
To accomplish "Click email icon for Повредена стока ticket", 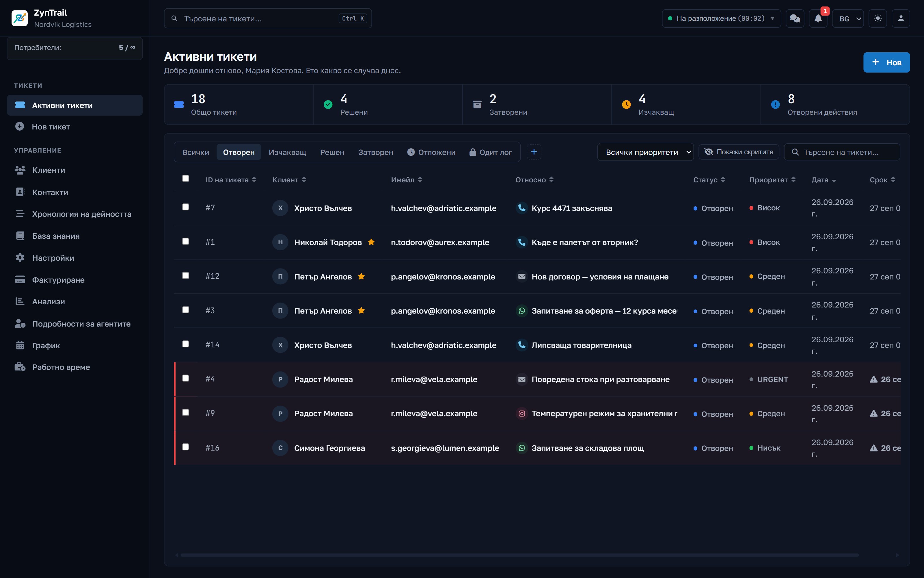I will click(521, 379).
